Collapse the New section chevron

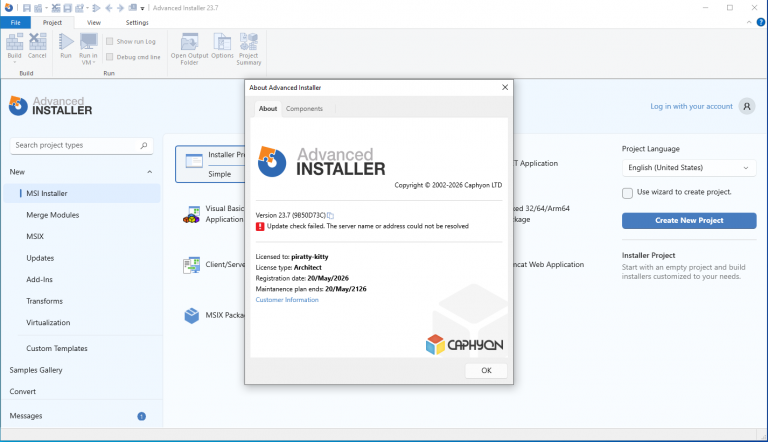click(x=149, y=172)
